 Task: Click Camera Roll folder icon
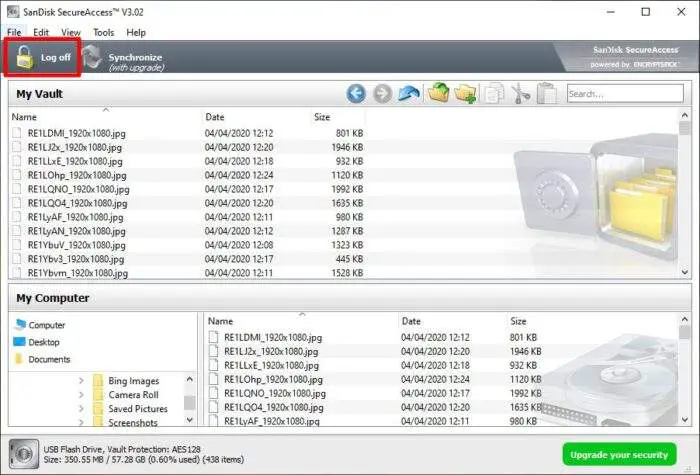pyautogui.click(x=98, y=395)
